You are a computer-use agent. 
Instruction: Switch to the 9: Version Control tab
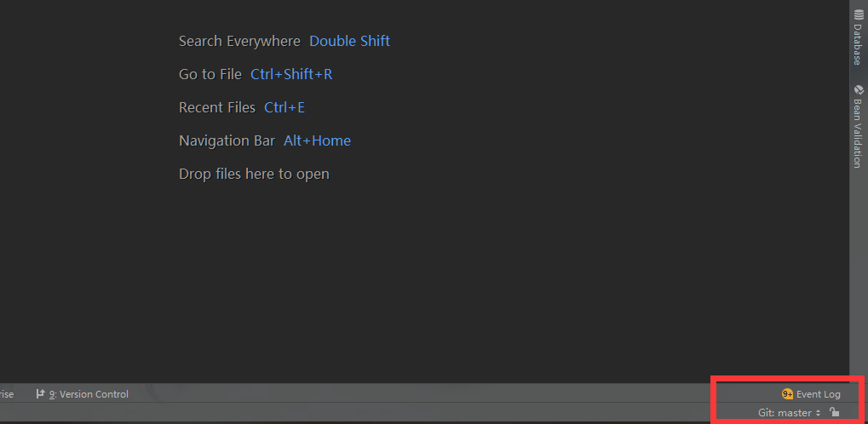pos(89,394)
